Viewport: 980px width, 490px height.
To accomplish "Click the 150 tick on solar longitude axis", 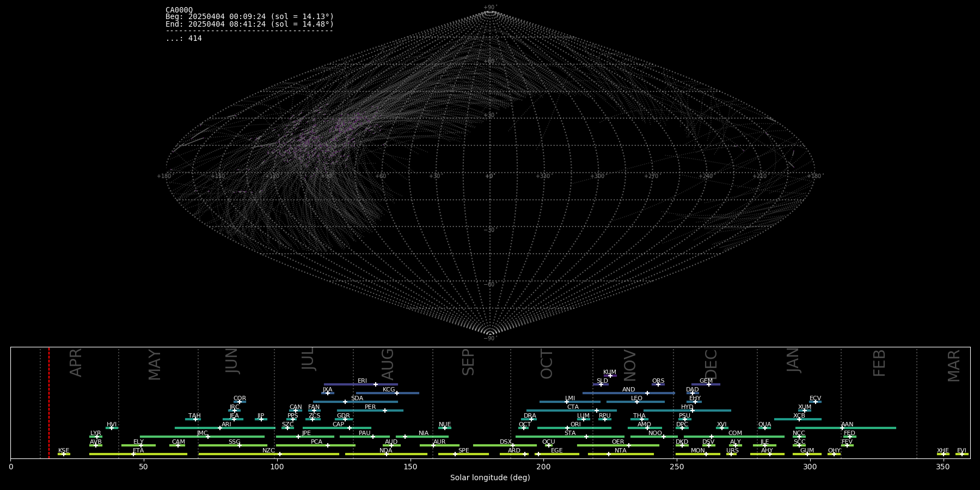I will [x=410, y=467].
